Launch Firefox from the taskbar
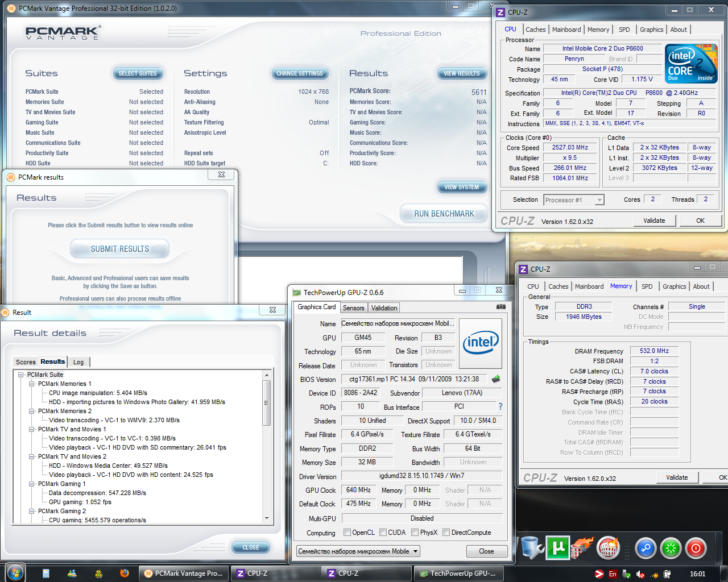 (x=125, y=573)
